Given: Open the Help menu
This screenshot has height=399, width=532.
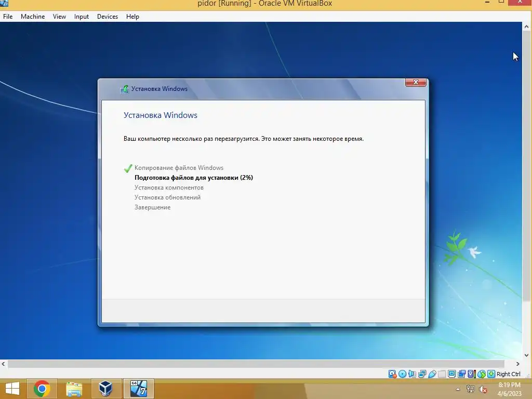Looking at the screenshot, I should (132, 16).
